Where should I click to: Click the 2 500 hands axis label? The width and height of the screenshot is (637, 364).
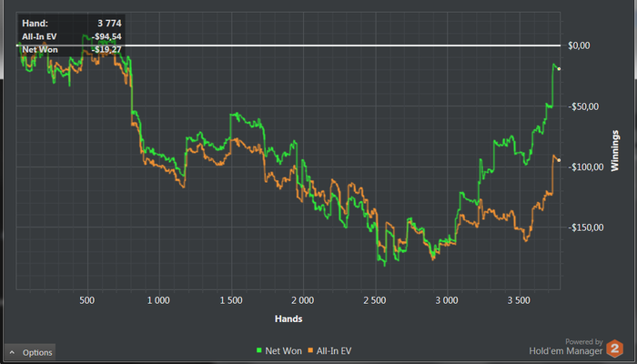point(375,300)
